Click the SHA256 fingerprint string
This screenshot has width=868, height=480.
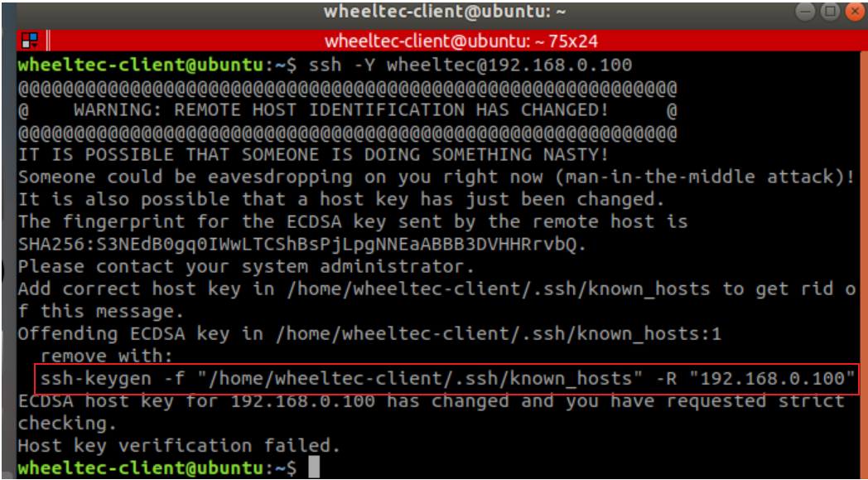[302, 245]
